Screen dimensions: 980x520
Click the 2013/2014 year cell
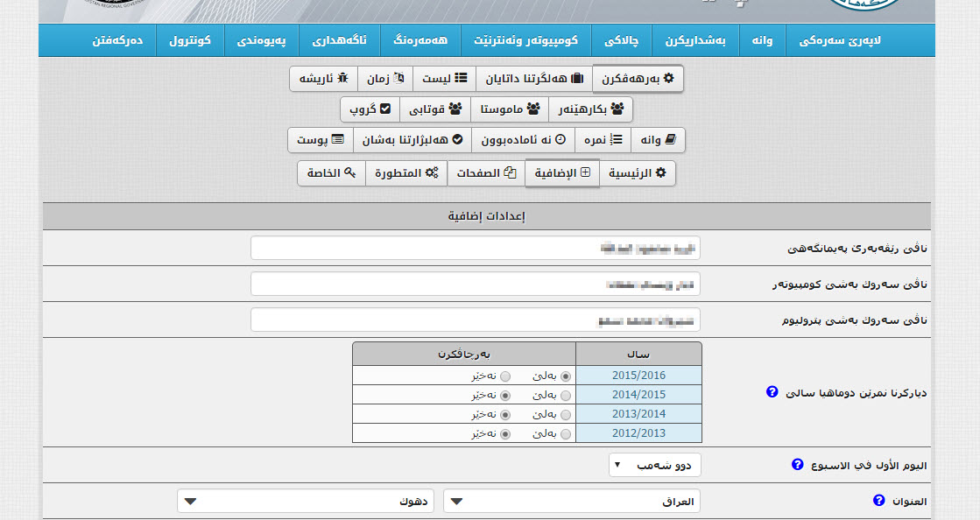tap(638, 414)
